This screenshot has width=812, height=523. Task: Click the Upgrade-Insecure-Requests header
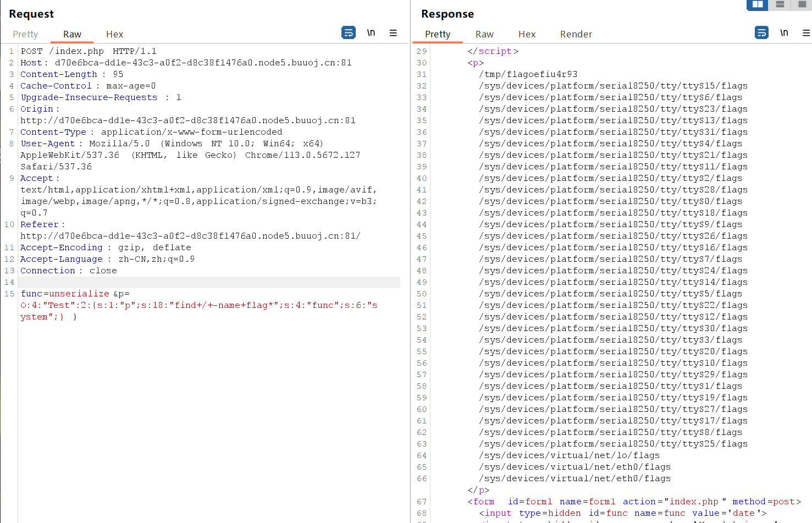(x=101, y=97)
